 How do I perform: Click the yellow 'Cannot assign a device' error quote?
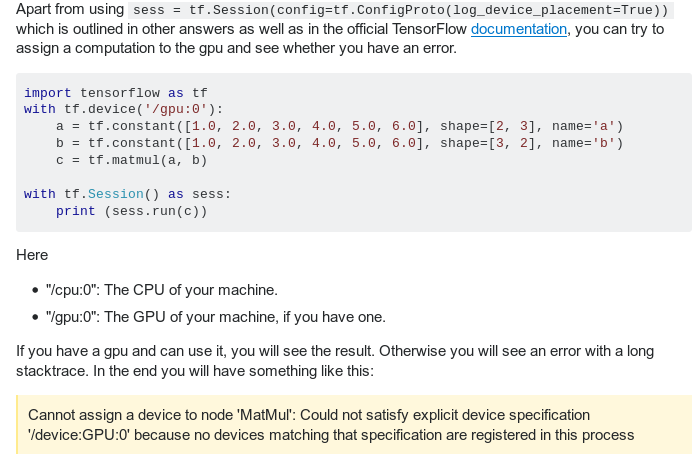(x=350, y=425)
